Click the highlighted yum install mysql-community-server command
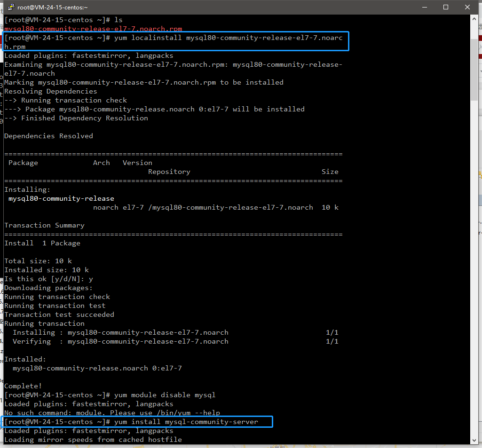This screenshot has width=482, height=448. pyautogui.click(x=136, y=422)
